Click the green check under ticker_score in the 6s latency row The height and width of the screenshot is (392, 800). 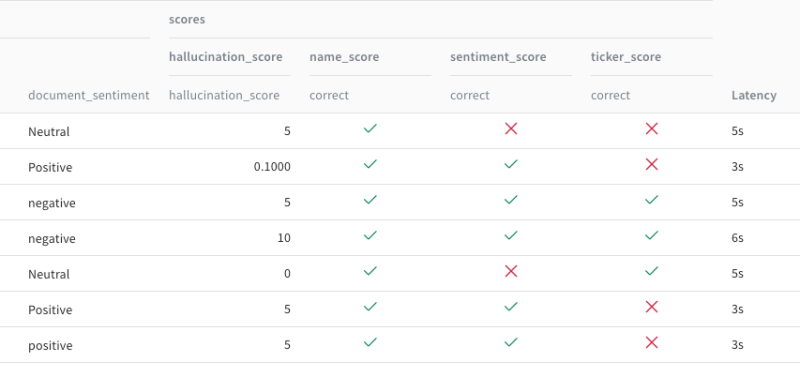pos(652,235)
